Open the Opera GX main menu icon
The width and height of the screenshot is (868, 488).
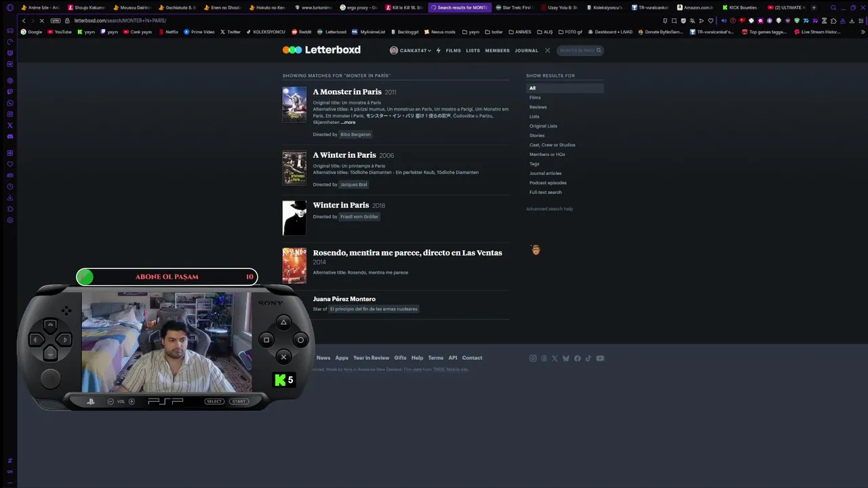click(9, 7)
